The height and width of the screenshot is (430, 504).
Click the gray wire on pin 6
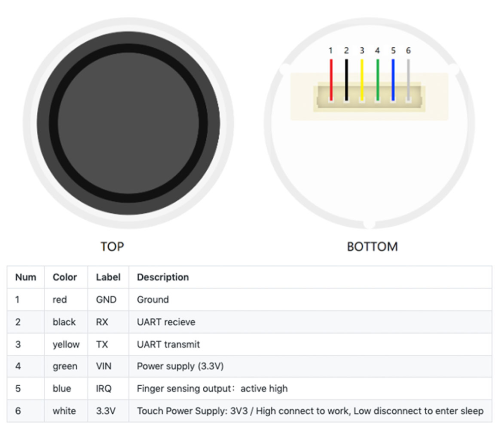coord(408,80)
